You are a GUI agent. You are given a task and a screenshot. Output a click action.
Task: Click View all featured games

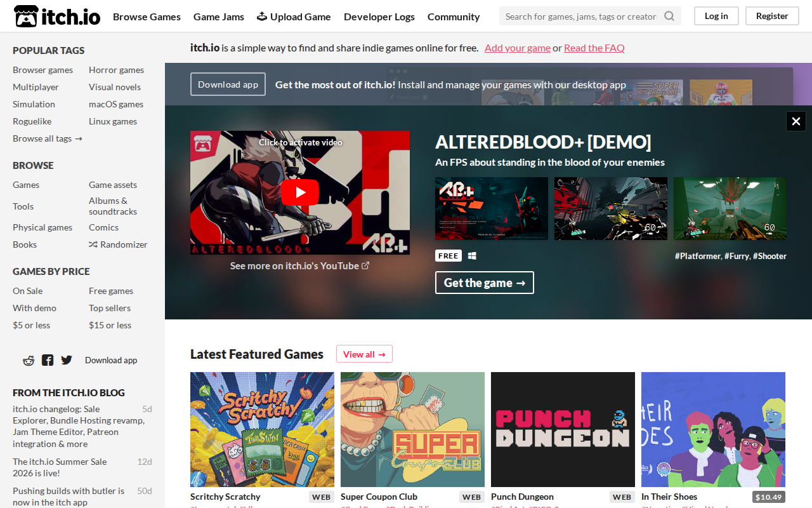tap(364, 354)
